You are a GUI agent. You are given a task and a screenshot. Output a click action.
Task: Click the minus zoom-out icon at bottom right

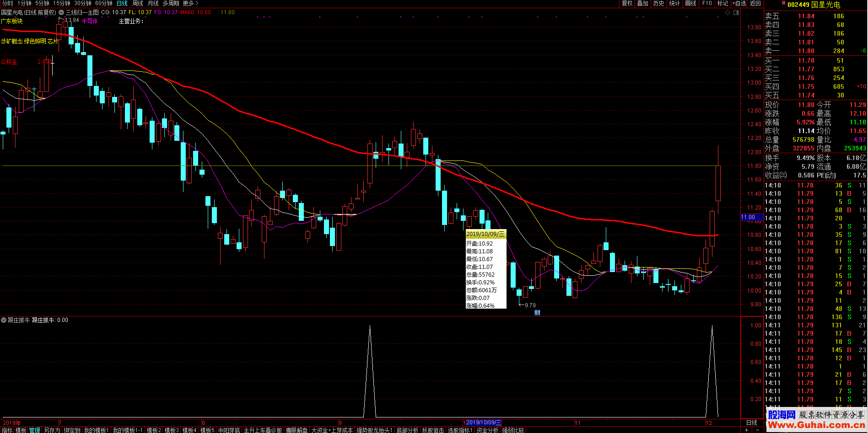point(758,430)
